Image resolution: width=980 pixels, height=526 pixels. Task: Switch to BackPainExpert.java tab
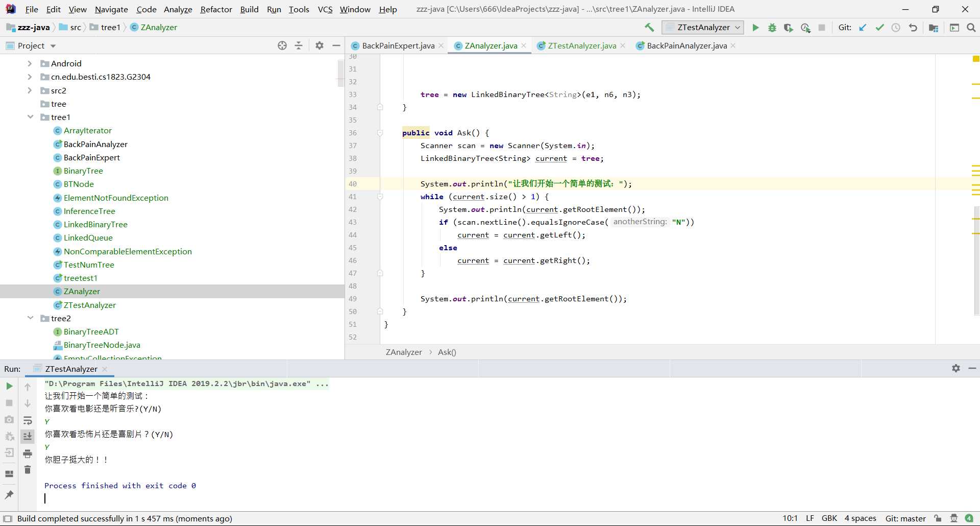click(x=398, y=45)
